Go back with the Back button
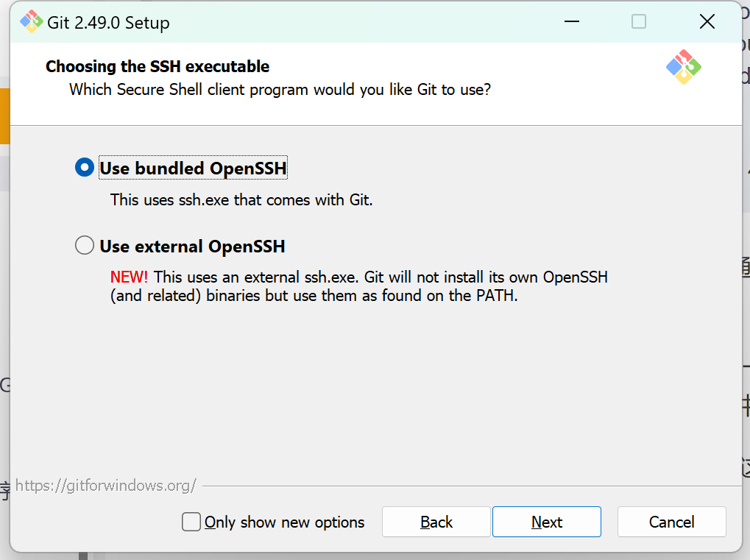The height and width of the screenshot is (560, 750). click(436, 522)
